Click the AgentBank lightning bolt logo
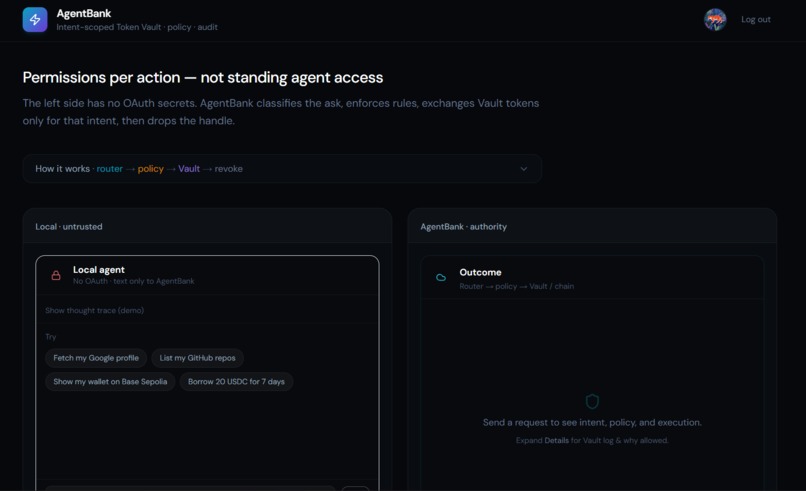Image resolution: width=806 pixels, height=491 pixels. 35,20
